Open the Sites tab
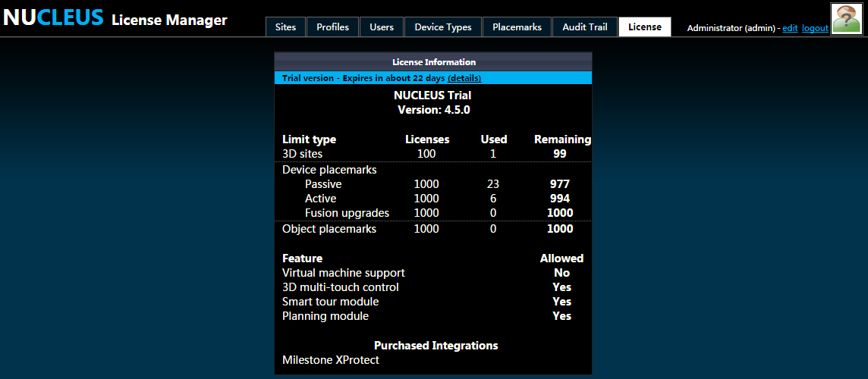Image resolution: width=868 pixels, height=379 pixels. (285, 27)
